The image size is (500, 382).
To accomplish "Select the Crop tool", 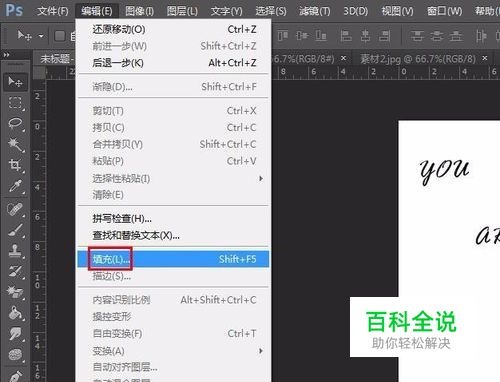I will tap(15, 165).
